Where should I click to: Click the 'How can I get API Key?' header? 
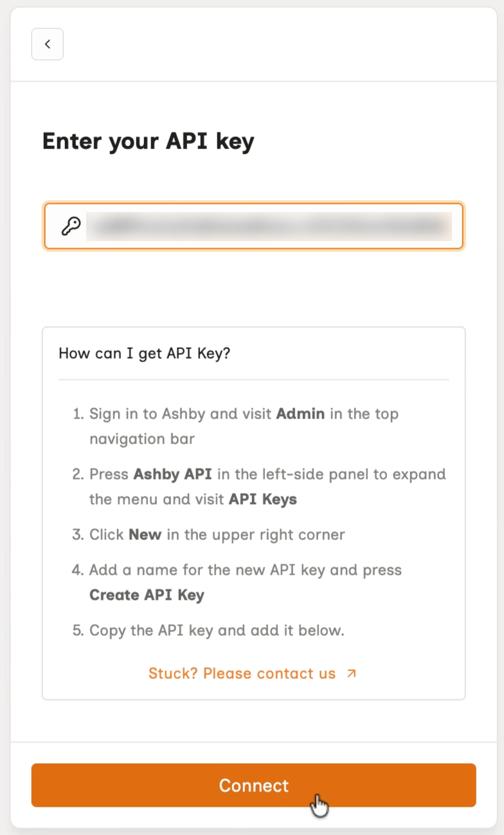(144, 354)
